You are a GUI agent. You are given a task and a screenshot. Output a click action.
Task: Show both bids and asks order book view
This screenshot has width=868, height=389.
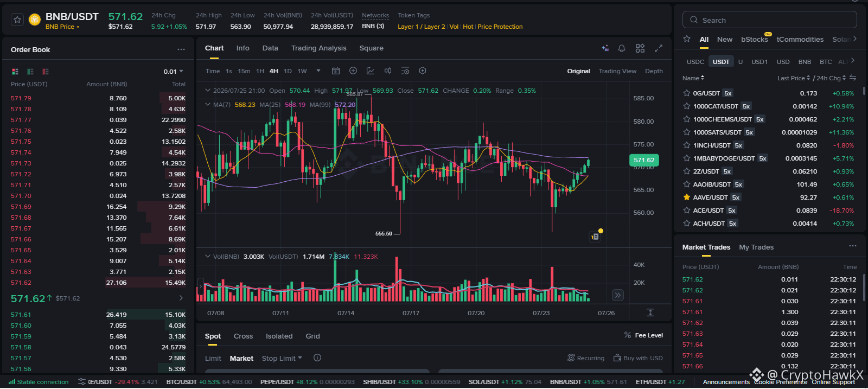click(x=15, y=72)
